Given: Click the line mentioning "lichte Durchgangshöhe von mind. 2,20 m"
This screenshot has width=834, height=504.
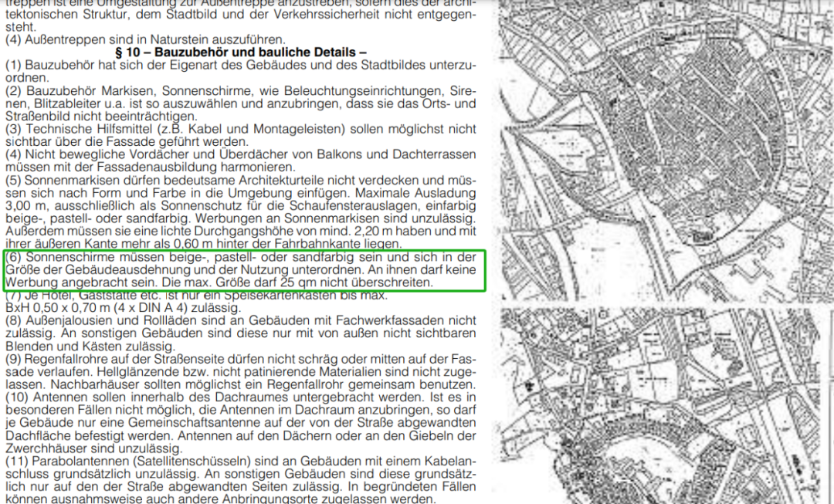Looking at the screenshot, I should 240,231.
